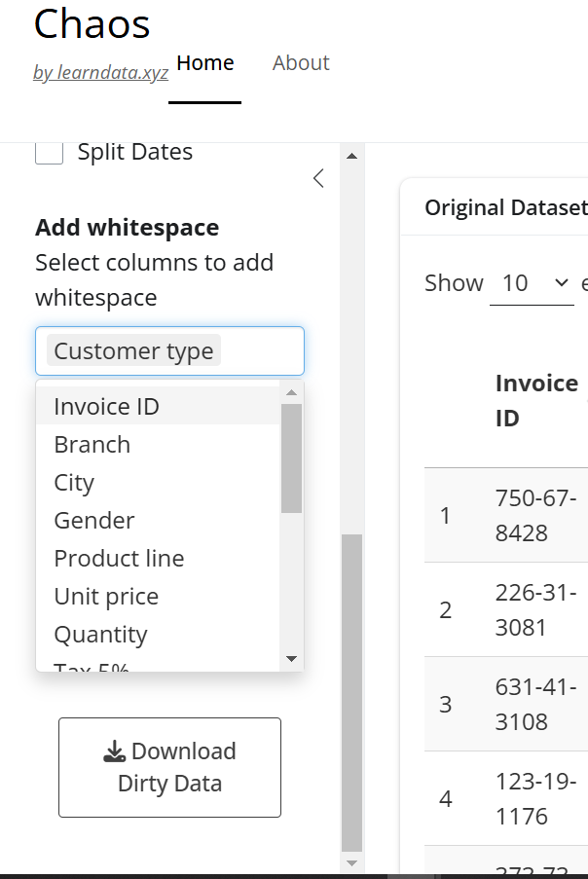Click the whitespace columns select field
Viewport: 588px width, 879px height.
[169, 351]
